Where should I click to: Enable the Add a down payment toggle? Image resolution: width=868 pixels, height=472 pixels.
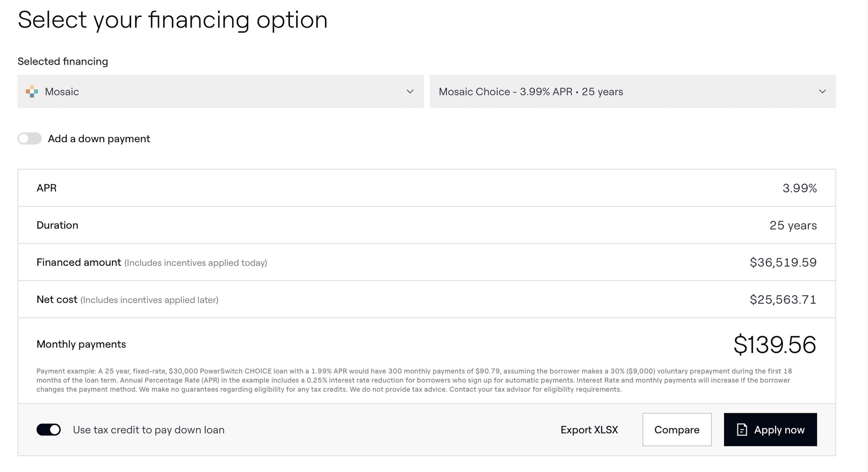(x=30, y=139)
